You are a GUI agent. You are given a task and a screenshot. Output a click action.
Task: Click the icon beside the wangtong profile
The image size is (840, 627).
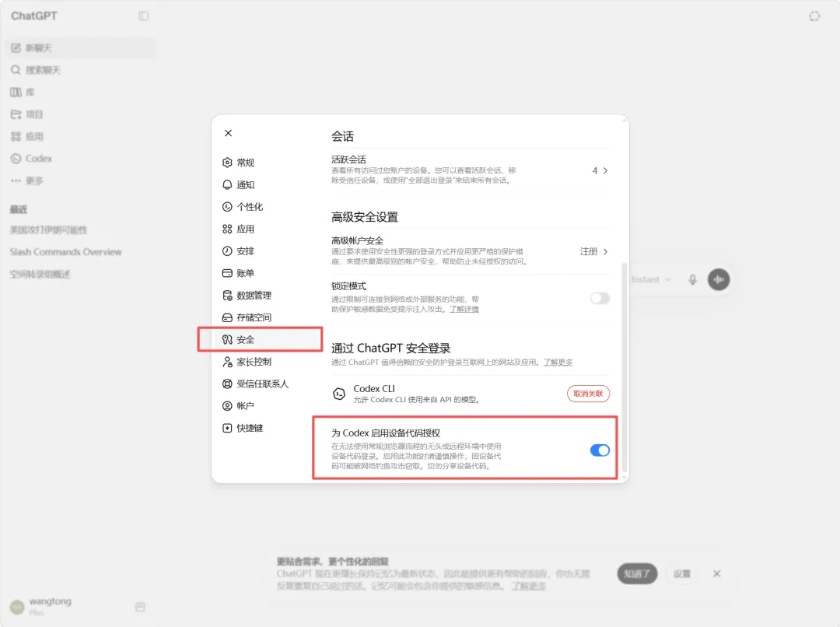(140, 608)
